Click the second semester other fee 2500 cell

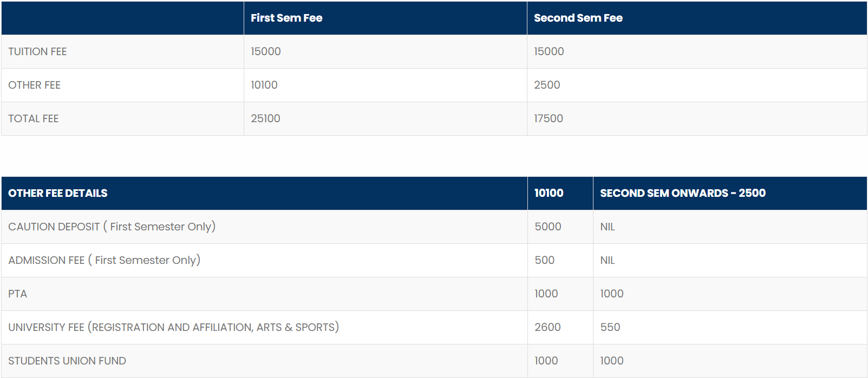point(547,85)
